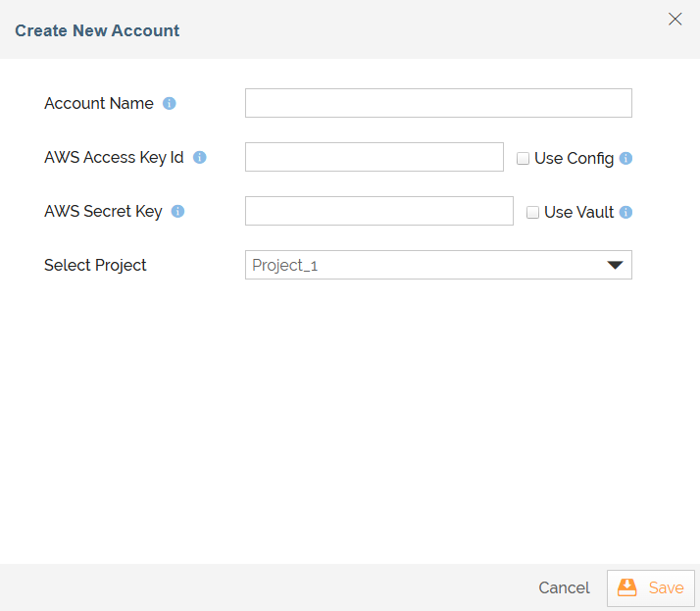Click the Use Config label text

coord(574,159)
